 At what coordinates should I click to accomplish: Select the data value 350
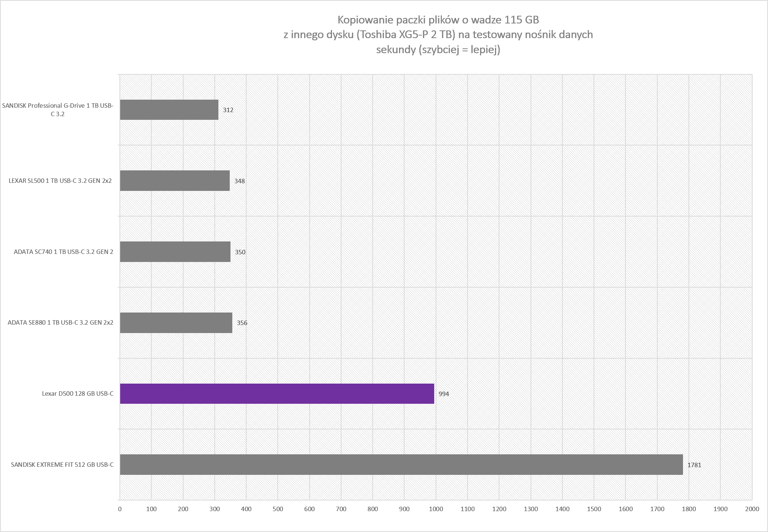[240, 252]
